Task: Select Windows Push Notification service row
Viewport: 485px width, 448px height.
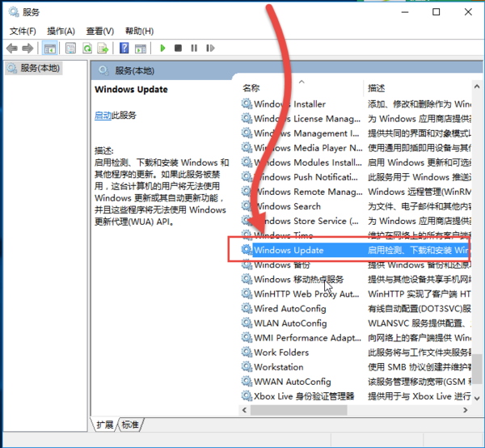Action: click(x=356, y=177)
